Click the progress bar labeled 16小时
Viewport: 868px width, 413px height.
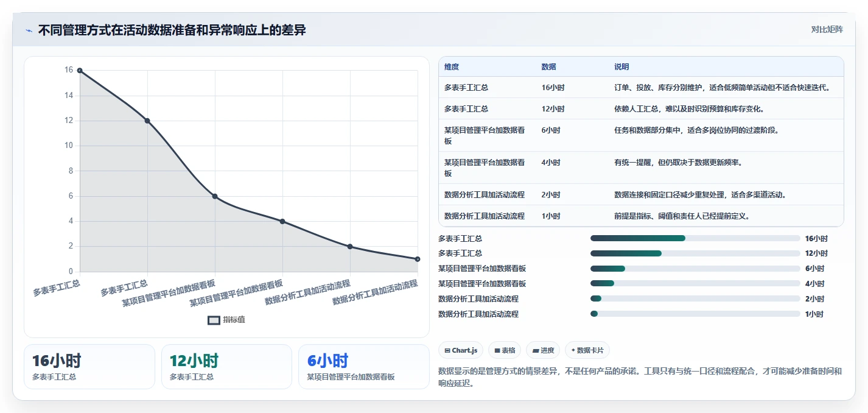pyautogui.click(x=695, y=238)
